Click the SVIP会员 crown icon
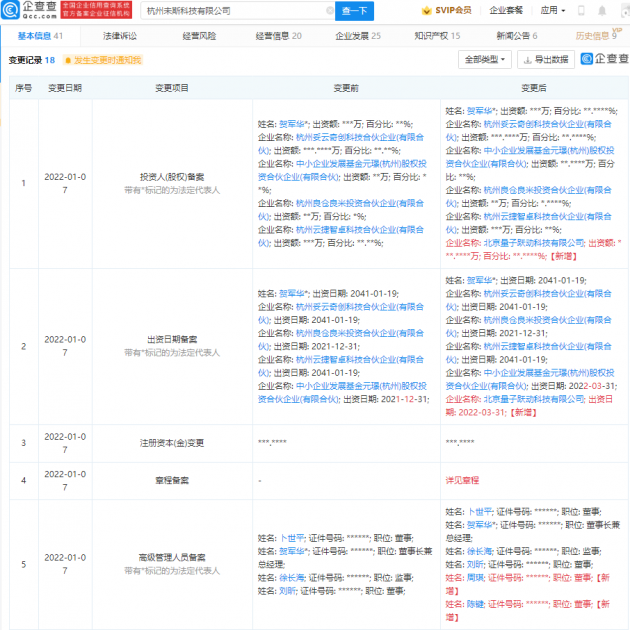This screenshot has width=630, height=630. tap(426, 11)
